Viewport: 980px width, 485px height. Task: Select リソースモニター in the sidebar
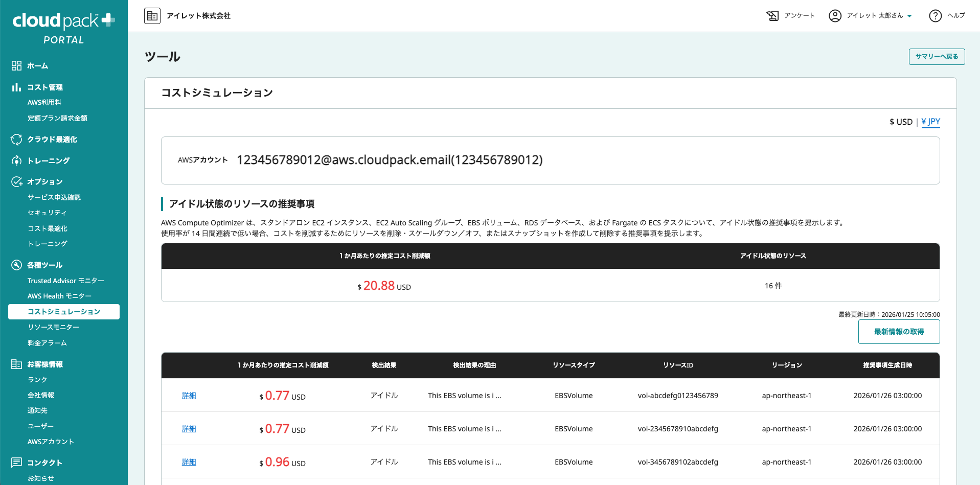click(x=53, y=327)
